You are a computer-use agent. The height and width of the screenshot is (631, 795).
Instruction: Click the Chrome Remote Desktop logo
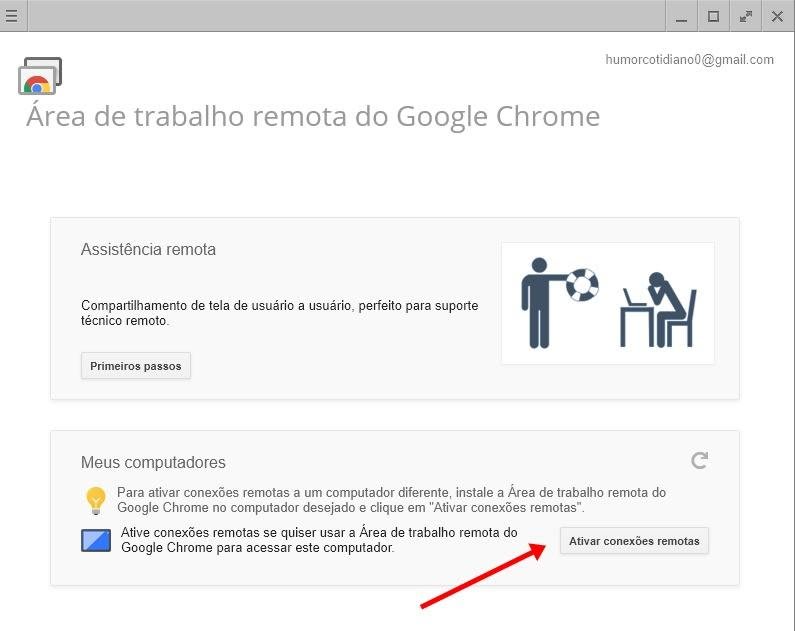(x=40, y=76)
